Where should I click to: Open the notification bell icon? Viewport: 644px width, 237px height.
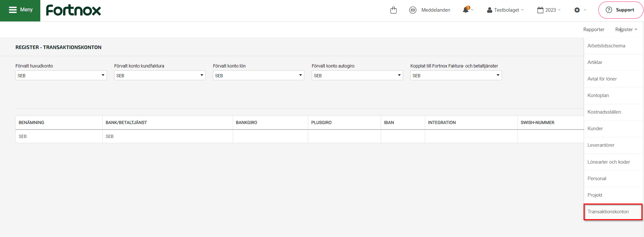(x=466, y=10)
